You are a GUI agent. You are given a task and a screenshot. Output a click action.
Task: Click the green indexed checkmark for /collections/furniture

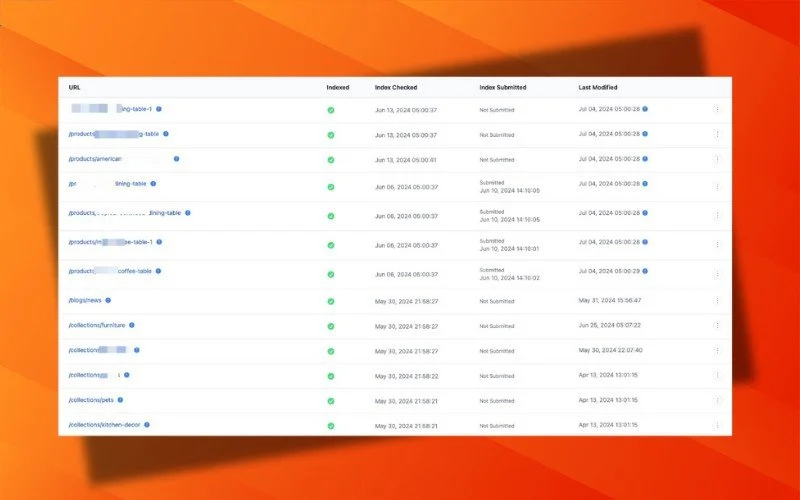(x=331, y=327)
